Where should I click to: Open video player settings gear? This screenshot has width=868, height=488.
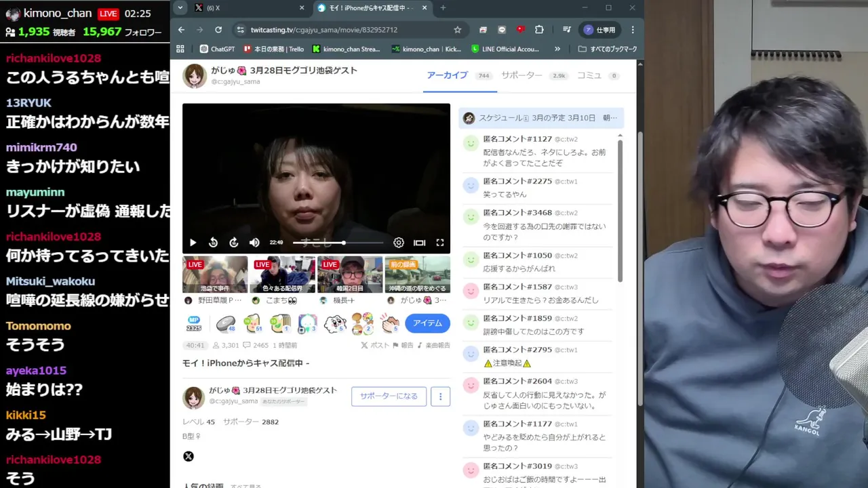click(399, 243)
